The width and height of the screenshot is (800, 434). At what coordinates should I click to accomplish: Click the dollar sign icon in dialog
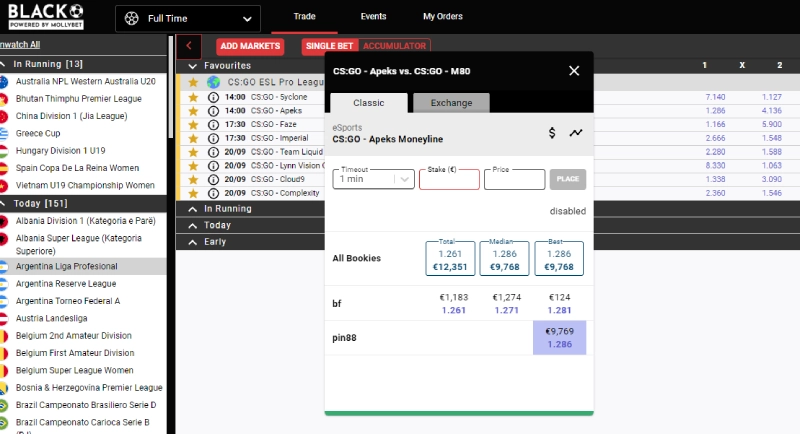coord(552,133)
